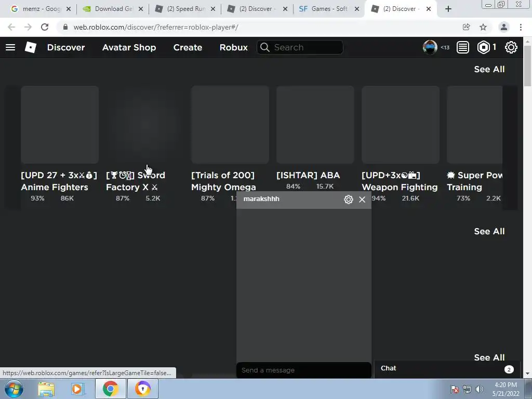The width and height of the screenshot is (532, 399).
Task: Open the Robux page
Action: [x=233, y=47]
